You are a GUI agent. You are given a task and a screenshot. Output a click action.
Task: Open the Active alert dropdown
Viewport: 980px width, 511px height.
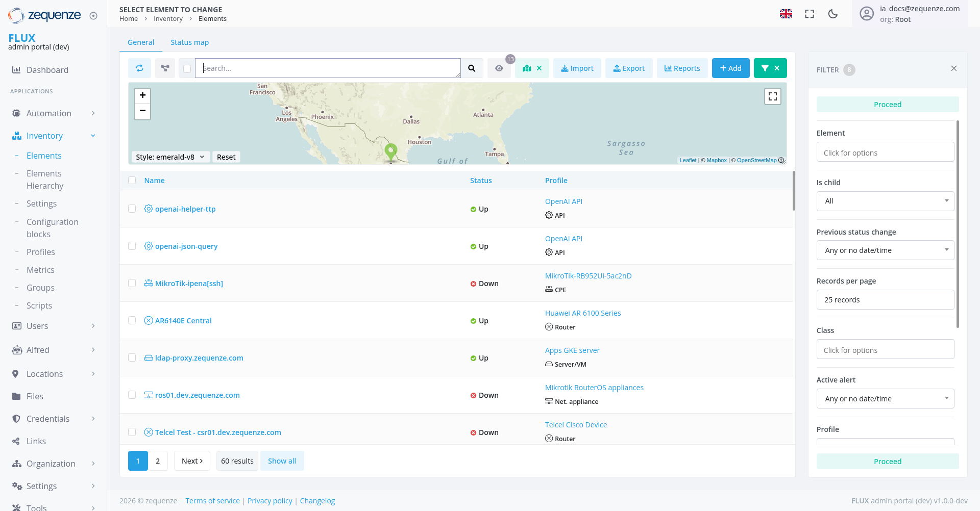[x=886, y=399]
